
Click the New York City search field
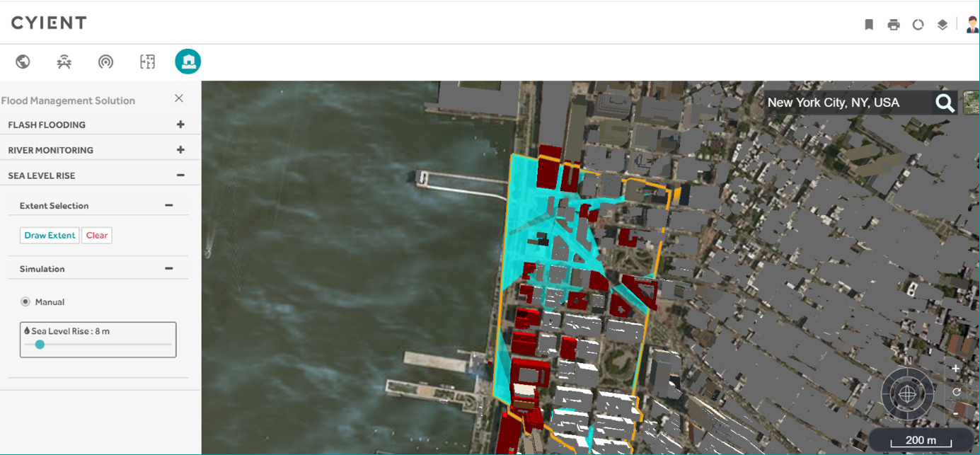pyautogui.click(x=846, y=103)
